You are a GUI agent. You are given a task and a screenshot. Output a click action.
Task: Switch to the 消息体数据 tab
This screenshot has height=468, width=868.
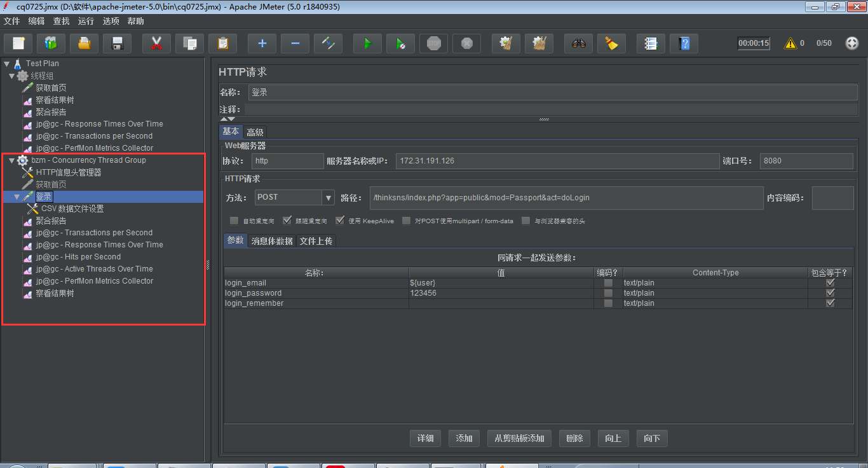pos(272,241)
